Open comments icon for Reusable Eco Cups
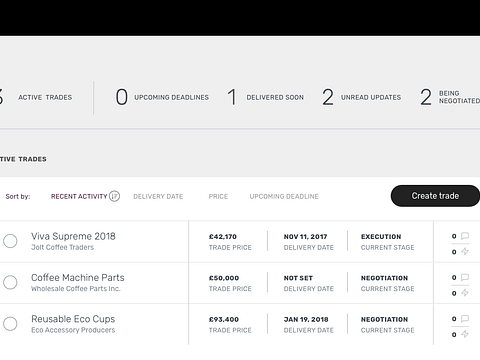Image resolution: width=480 pixels, height=360 pixels. (465, 319)
